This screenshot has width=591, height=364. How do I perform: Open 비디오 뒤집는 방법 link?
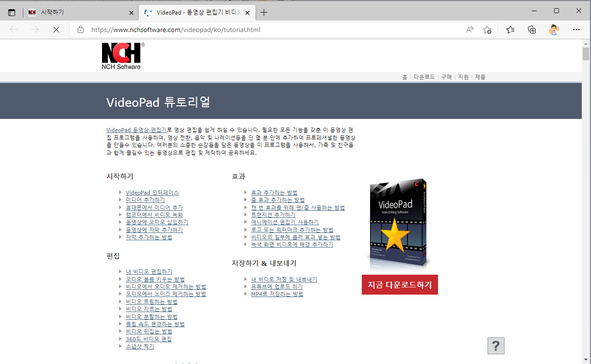tap(149, 331)
